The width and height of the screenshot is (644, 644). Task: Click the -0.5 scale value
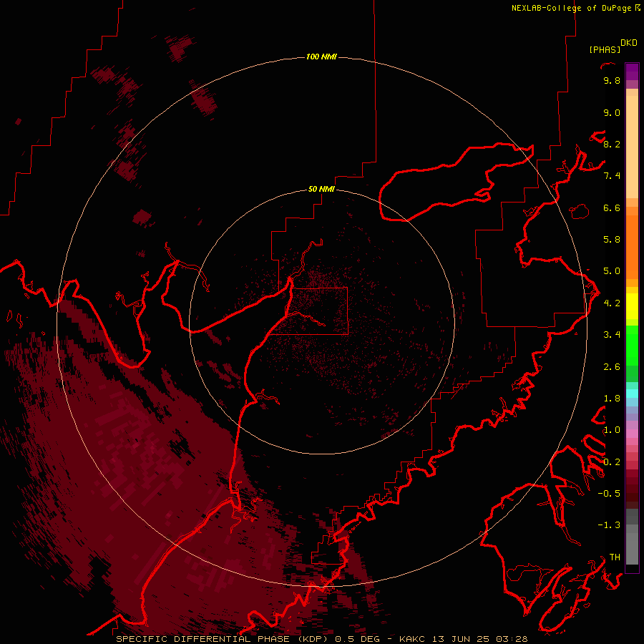(609, 494)
